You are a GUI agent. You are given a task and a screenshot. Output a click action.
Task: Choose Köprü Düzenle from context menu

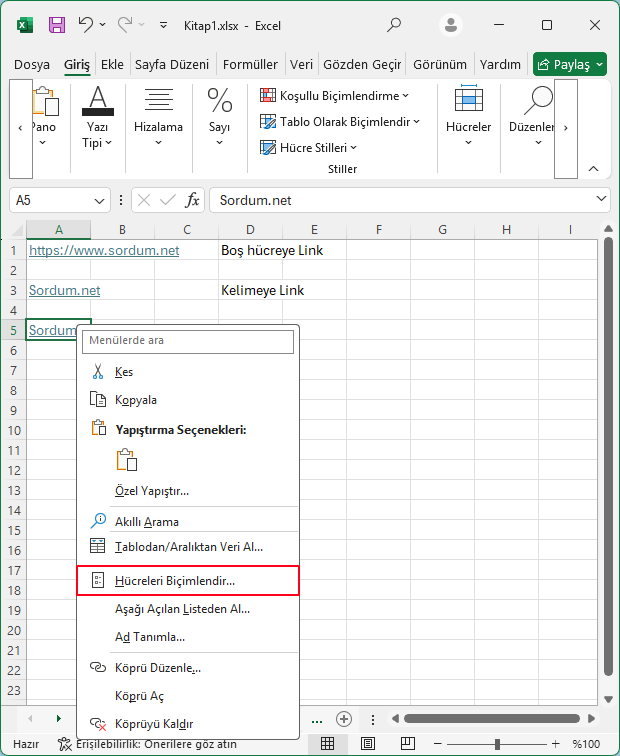coord(186,668)
